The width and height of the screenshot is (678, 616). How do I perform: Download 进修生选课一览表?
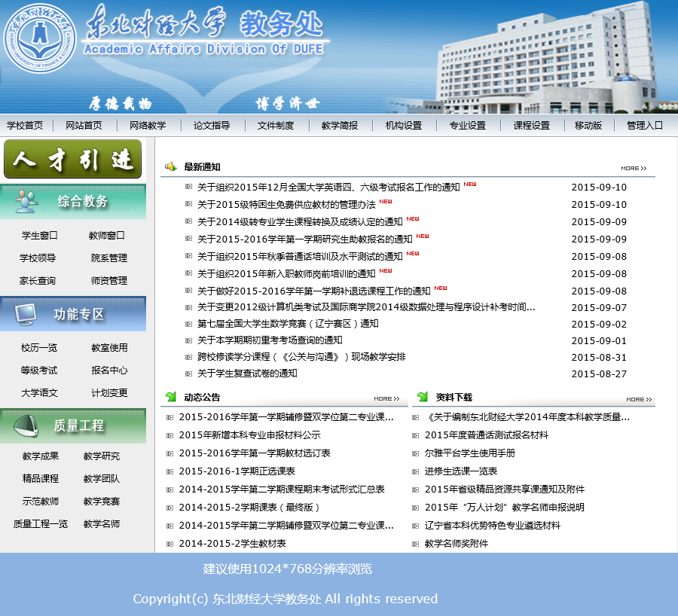461,471
